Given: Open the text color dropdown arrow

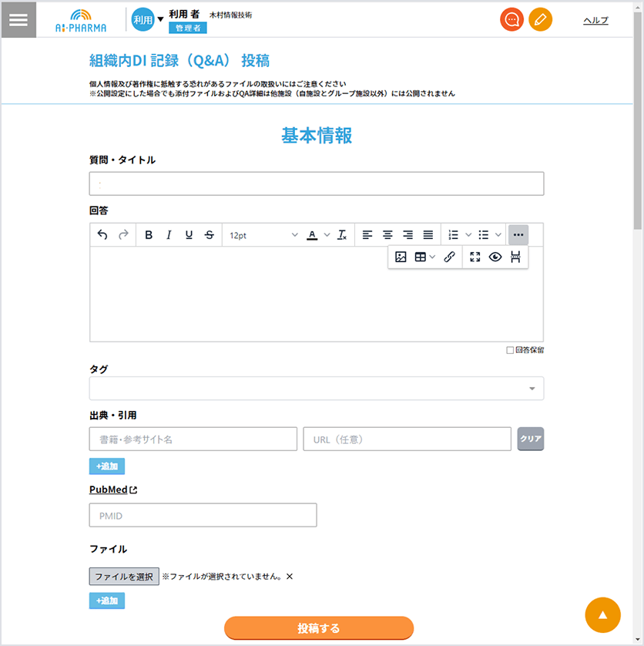Looking at the screenshot, I should [x=326, y=234].
